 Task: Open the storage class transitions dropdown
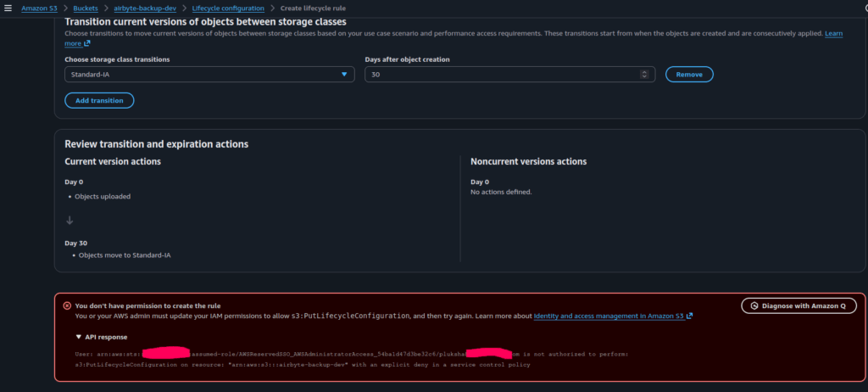tap(209, 75)
